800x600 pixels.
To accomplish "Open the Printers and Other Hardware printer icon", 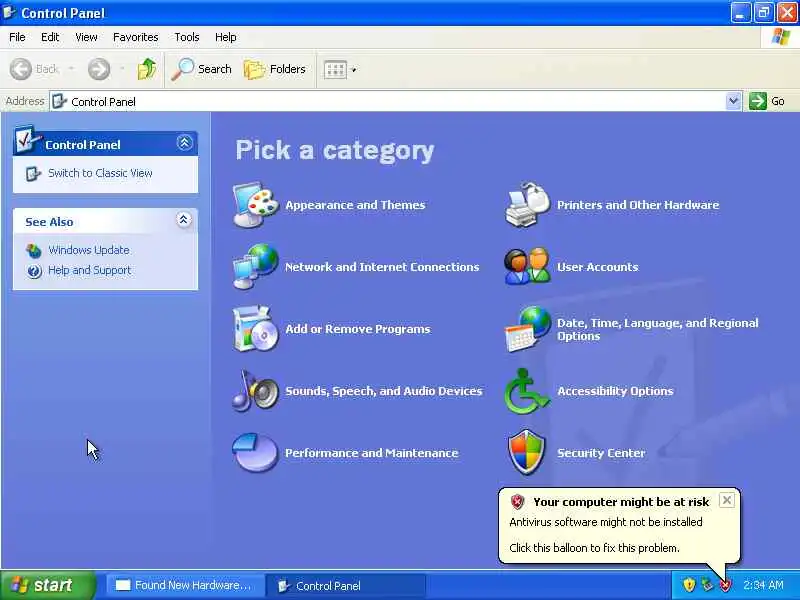I will click(528, 205).
